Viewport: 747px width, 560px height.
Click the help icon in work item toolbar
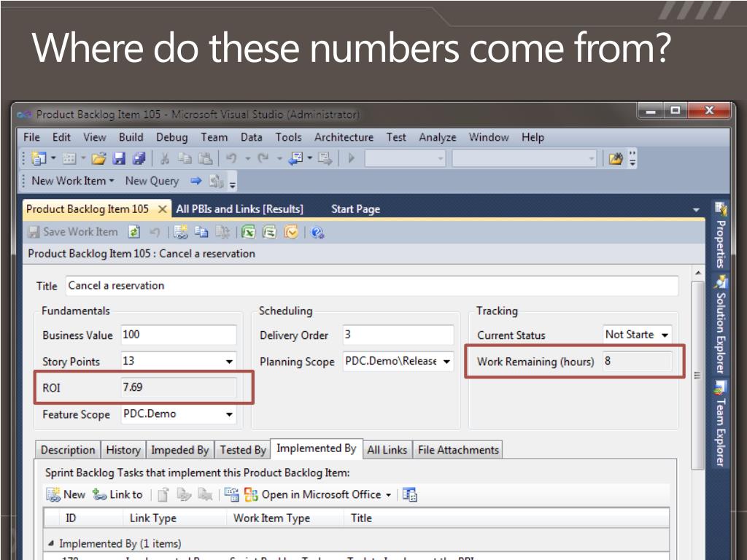pos(317,233)
